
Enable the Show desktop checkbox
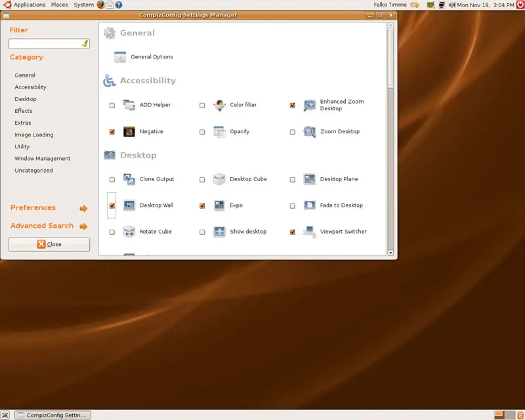point(202,232)
